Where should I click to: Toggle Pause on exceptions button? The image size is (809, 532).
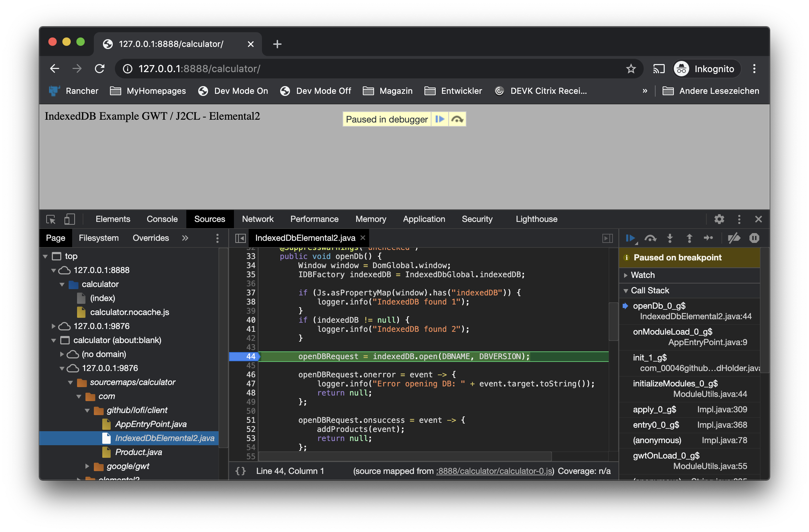coord(754,238)
